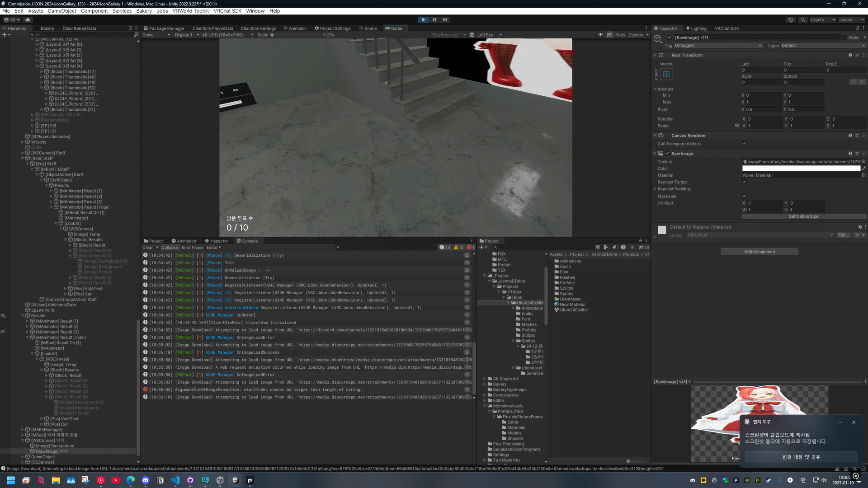Click the Pause button in the toolbar

tap(434, 20)
